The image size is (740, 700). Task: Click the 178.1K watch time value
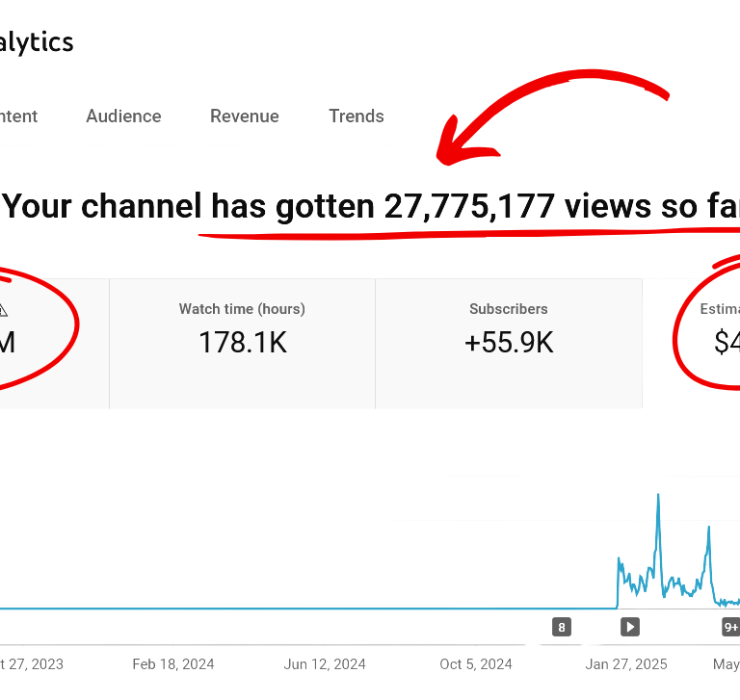tap(243, 343)
